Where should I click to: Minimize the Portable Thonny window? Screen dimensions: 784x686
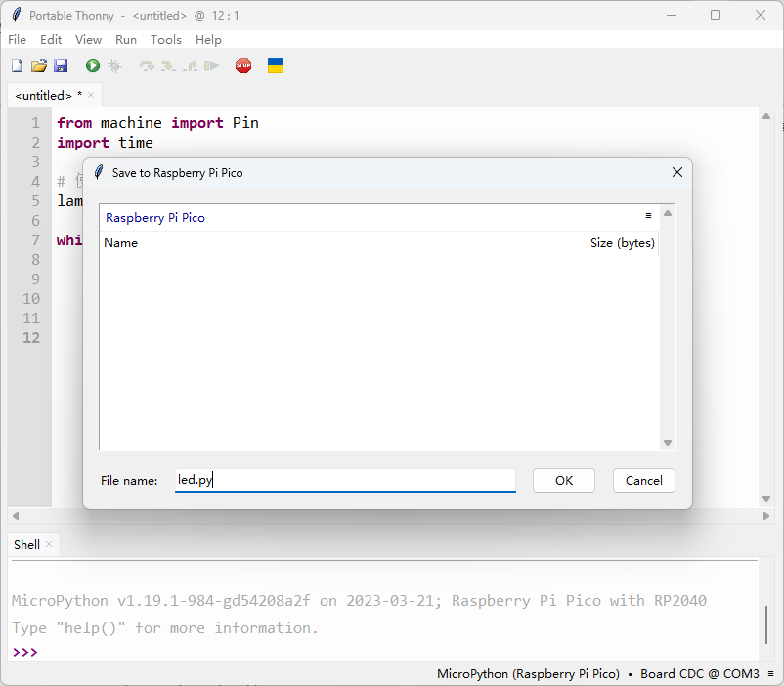point(672,15)
